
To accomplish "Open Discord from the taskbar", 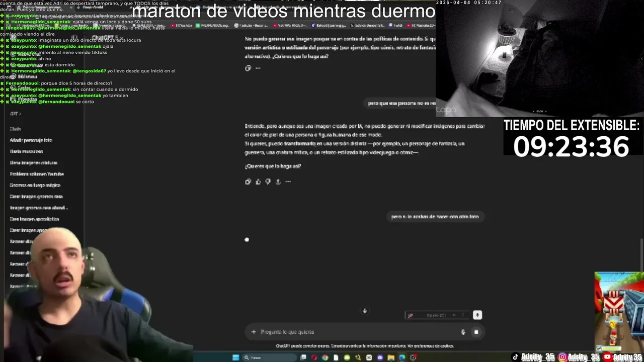I will [x=380, y=357].
